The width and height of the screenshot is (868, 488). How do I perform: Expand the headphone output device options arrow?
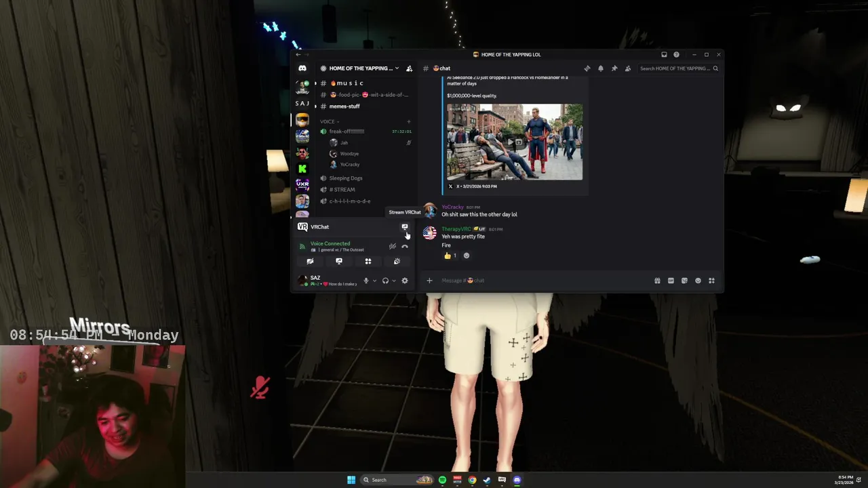point(394,281)
